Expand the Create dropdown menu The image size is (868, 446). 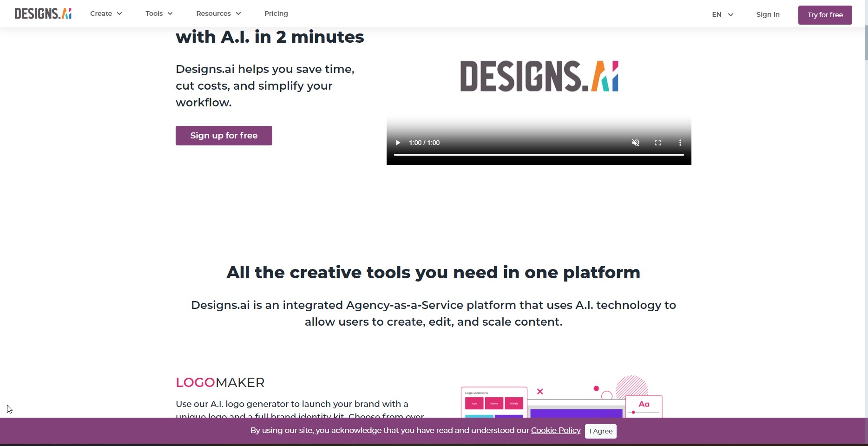[106, 13]
